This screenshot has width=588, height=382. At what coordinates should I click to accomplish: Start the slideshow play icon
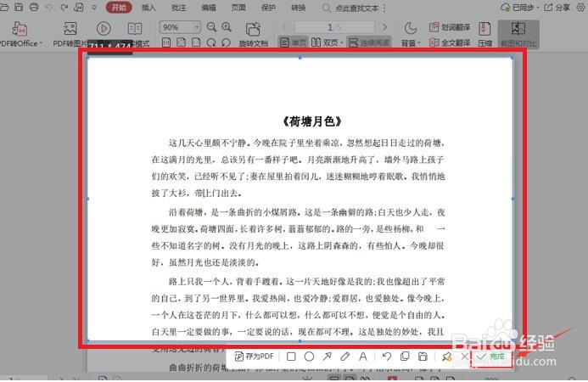[x=104, y=29]
